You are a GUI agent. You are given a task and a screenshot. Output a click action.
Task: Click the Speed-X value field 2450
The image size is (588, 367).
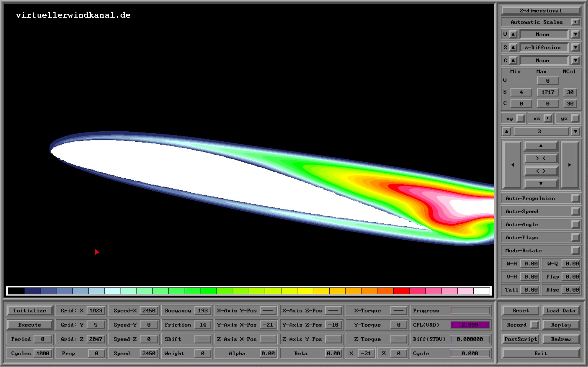(x=149, y=311)
